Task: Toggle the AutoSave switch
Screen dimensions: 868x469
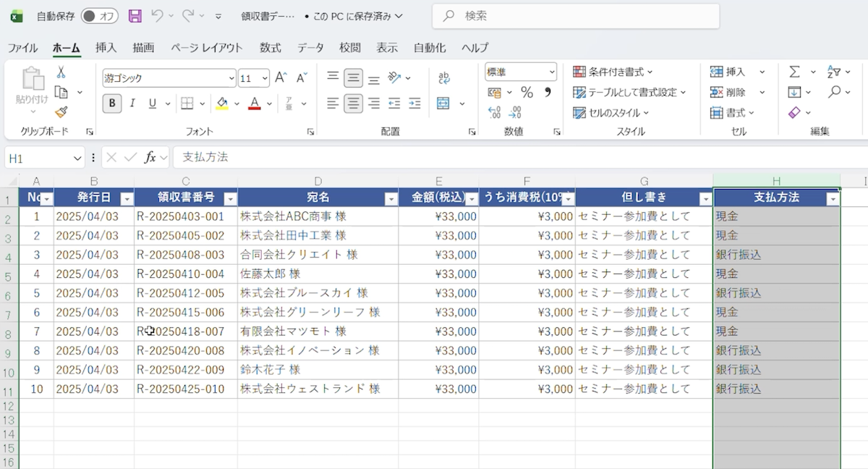Action: [100, 16]
